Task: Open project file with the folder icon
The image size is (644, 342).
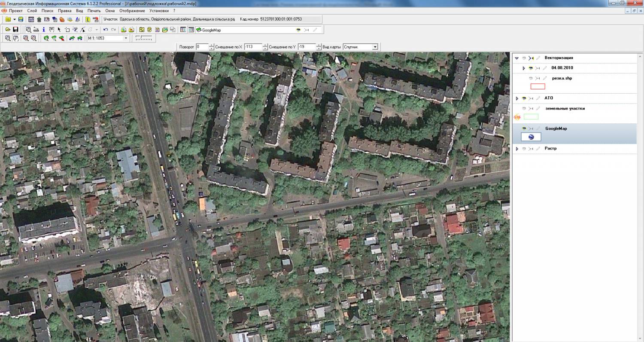Action: tap(8, 30)
